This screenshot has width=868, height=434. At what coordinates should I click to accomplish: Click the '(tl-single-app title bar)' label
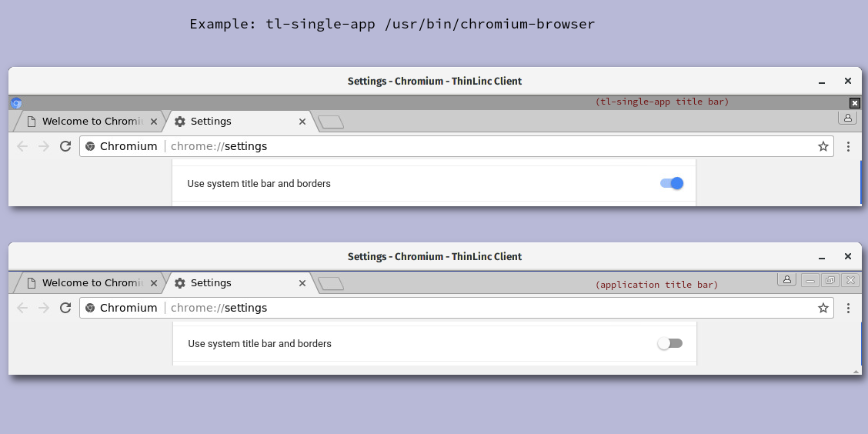[662, 102]
